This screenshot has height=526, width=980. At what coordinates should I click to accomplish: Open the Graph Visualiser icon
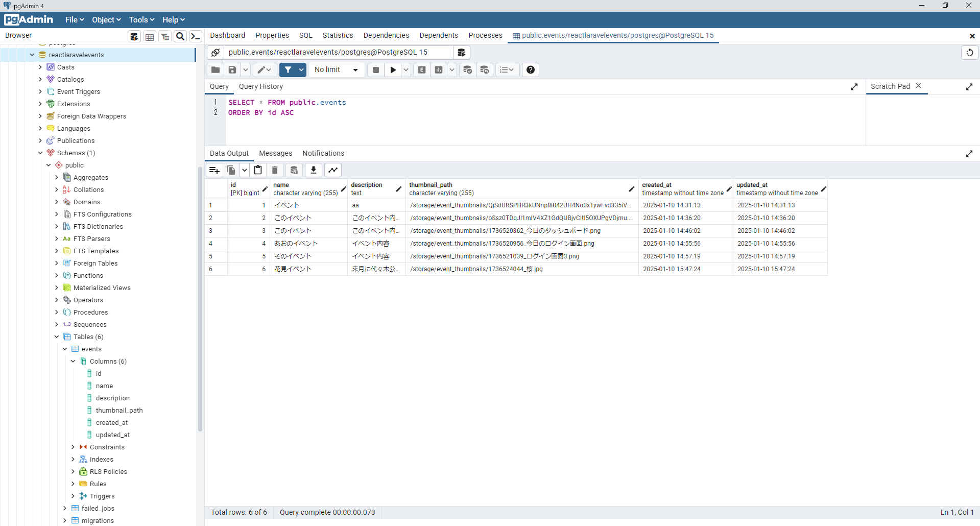333,170
